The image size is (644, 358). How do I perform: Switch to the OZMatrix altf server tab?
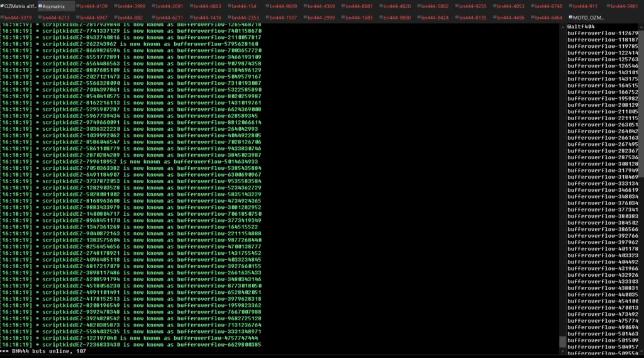(19, 6)
